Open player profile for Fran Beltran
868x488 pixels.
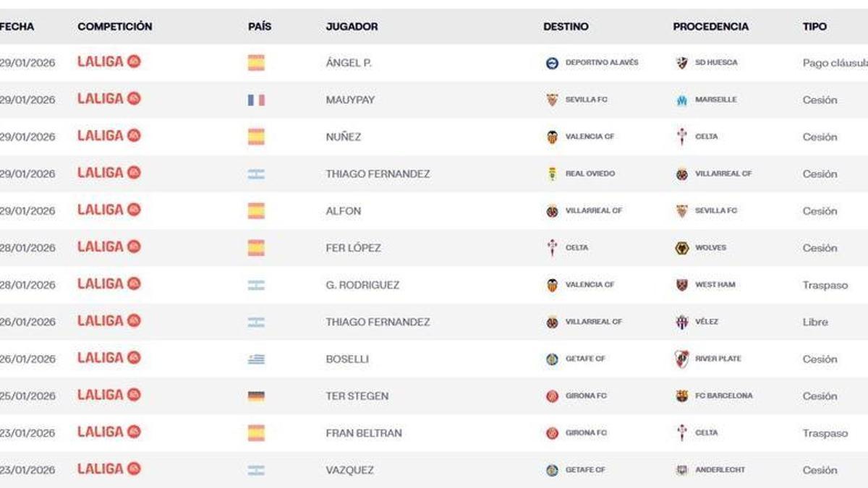(357, 432)
